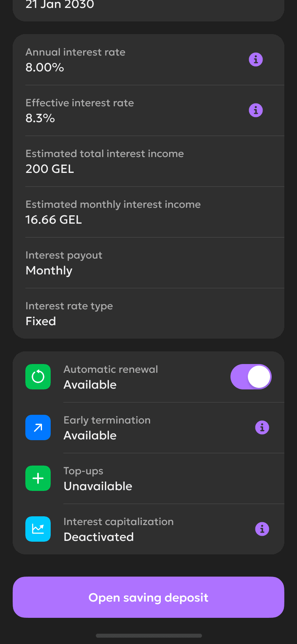Select the Interest rate type Fixed row
Image resolution: width=297 pixels, height=644 pixels.
(x=148, y=314)
